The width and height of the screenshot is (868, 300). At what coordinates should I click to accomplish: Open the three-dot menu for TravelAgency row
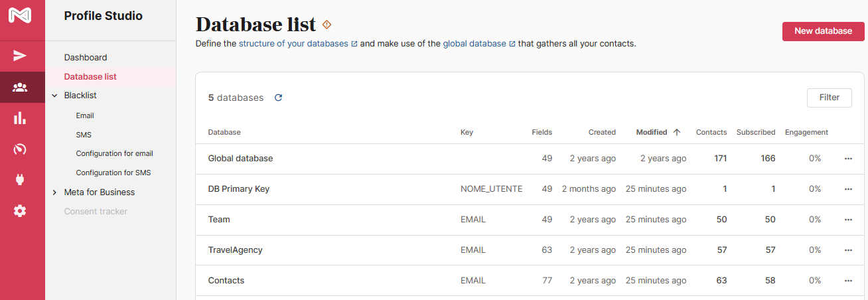[848, 250]
